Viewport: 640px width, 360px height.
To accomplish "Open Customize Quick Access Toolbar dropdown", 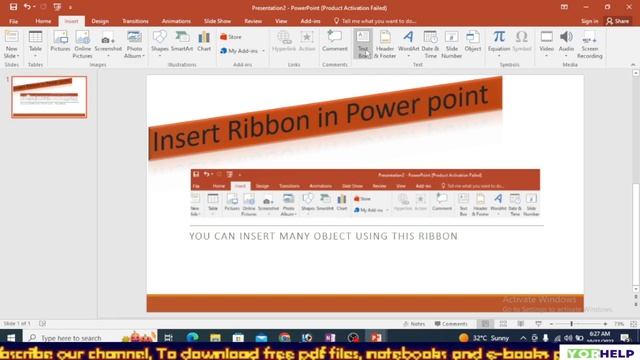I will click(x=70, y=7).
